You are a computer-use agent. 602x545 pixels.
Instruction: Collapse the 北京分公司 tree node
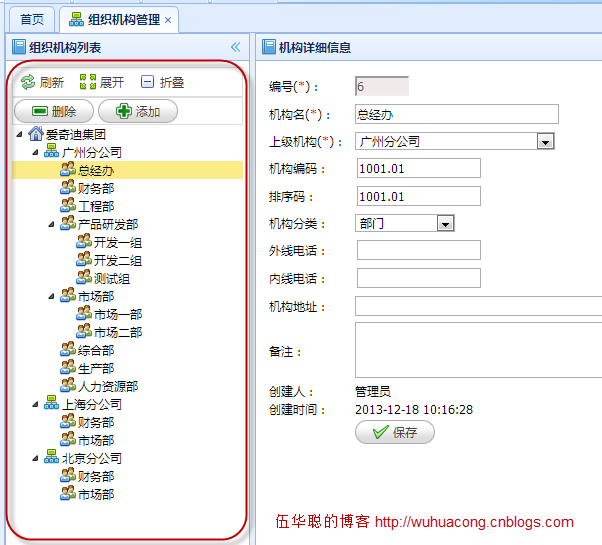click(x=35, y=458)
